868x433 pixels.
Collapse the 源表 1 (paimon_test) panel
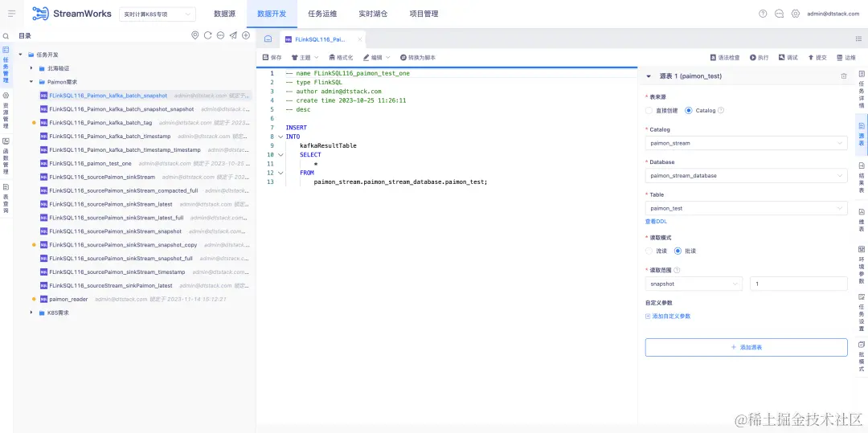click(649, 76)
